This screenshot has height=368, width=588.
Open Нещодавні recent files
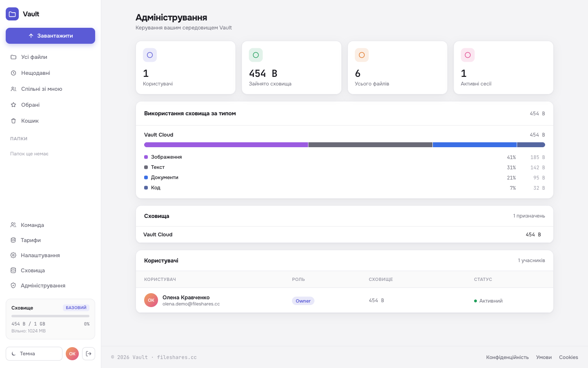(50, 73)
